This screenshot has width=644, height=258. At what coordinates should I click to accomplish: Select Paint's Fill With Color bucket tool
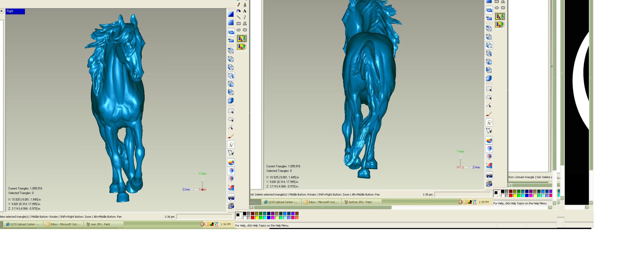(x=239, y=11)
